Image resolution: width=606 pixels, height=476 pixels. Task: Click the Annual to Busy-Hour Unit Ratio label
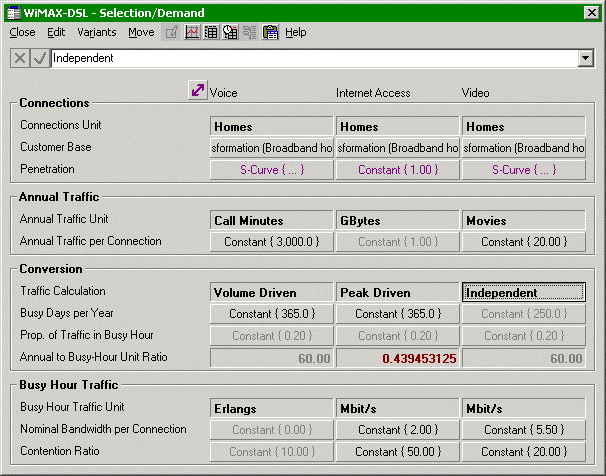tap(94, 357)
